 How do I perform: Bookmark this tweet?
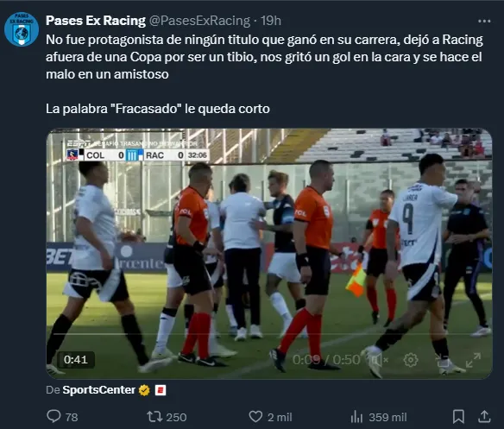tap(458, 416)
